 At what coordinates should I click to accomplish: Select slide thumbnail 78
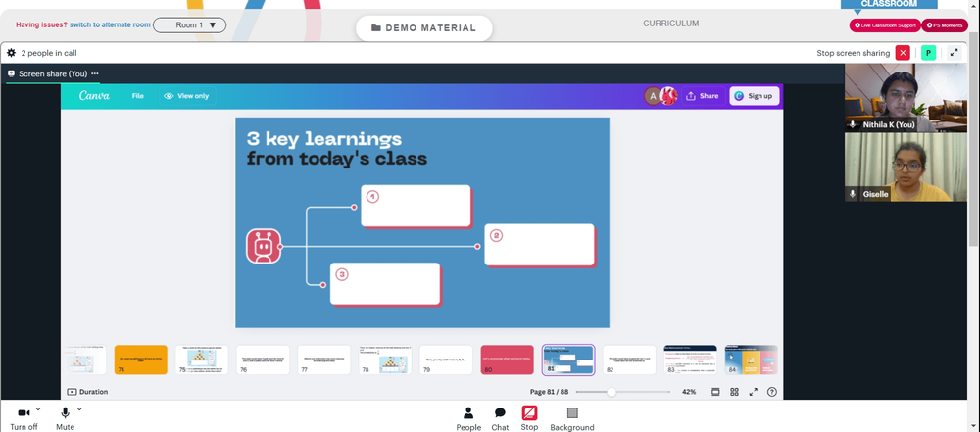pyautogui.click(x=385, y=360)
